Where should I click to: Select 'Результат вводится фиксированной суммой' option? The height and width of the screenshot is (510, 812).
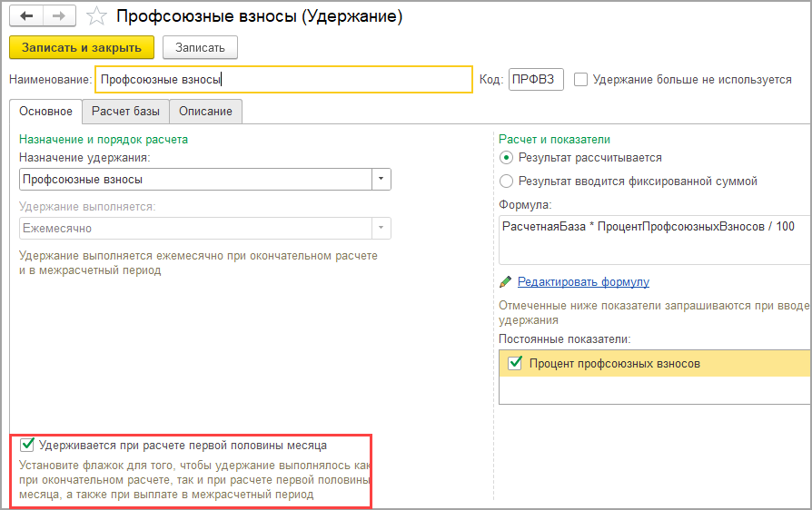point(507,181)
